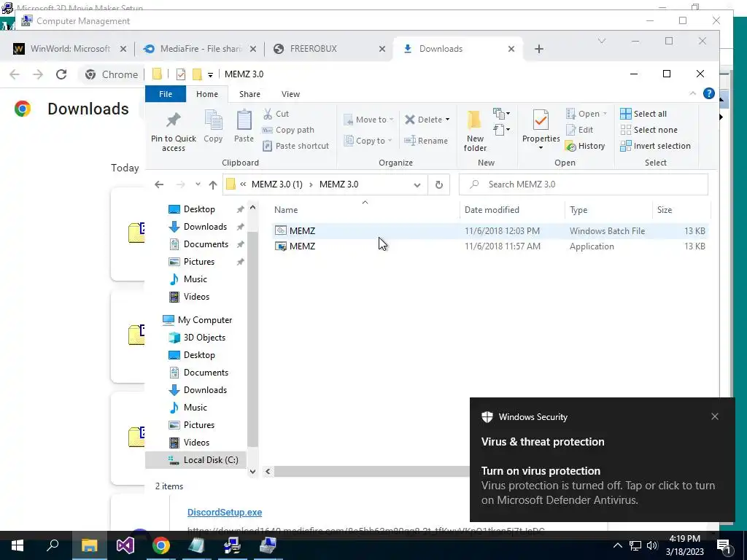Click the Copy ribbon button
747x560 pixels.
click(x=213, y=127)
